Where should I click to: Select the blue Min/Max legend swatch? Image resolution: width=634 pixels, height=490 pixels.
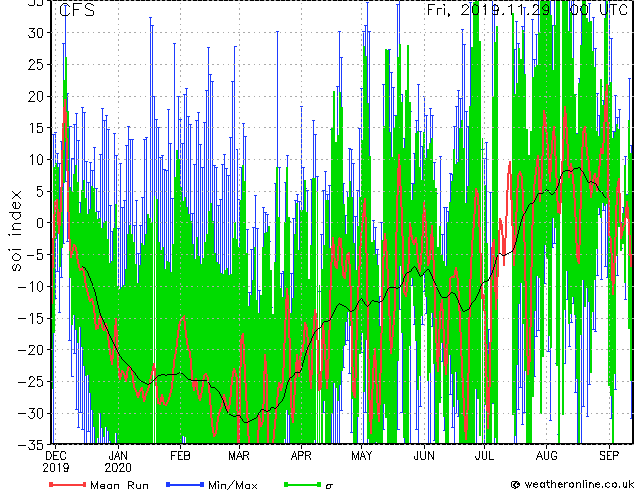point(185,484)
